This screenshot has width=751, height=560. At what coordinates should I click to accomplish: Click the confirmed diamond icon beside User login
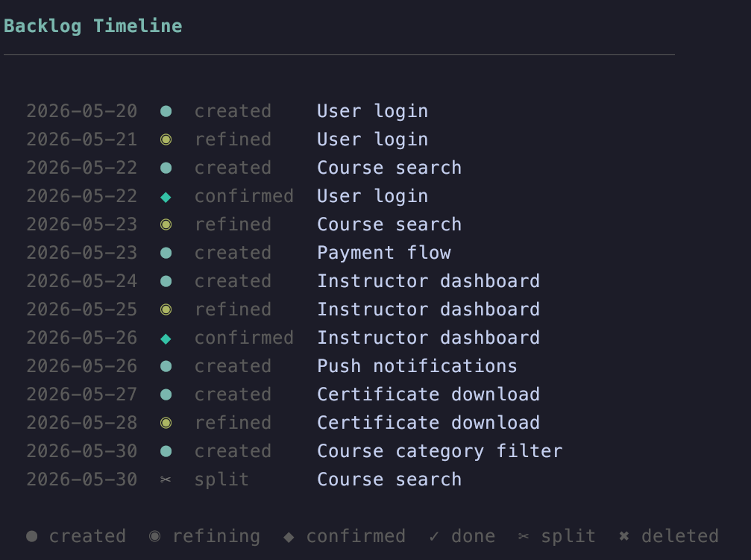pyautogui.click(x=166, y=197)
